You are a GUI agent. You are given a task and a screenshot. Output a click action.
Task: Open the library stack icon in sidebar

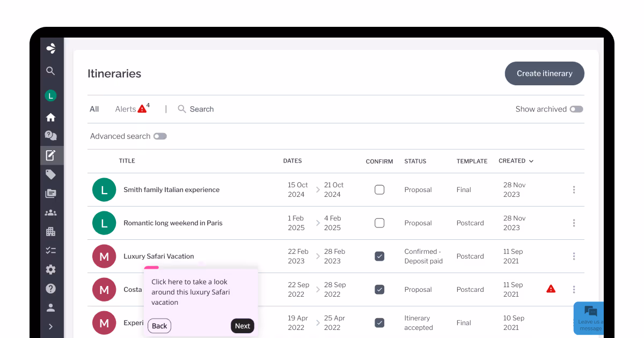coord(50,194)
